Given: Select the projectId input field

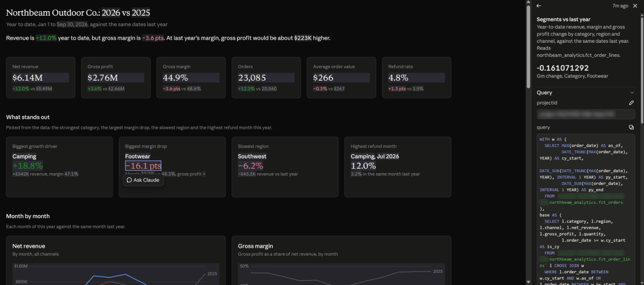Looking at the screenshot, I should point(586,114).
